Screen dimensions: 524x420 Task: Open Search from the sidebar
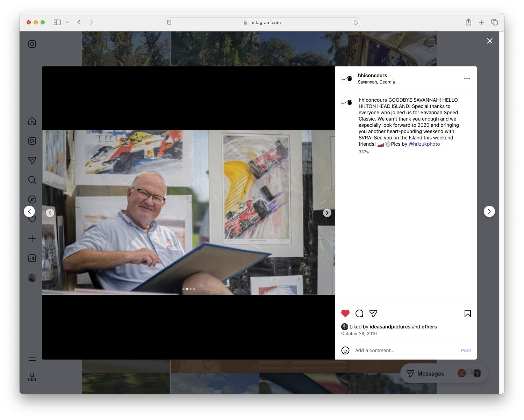point(32,180)
